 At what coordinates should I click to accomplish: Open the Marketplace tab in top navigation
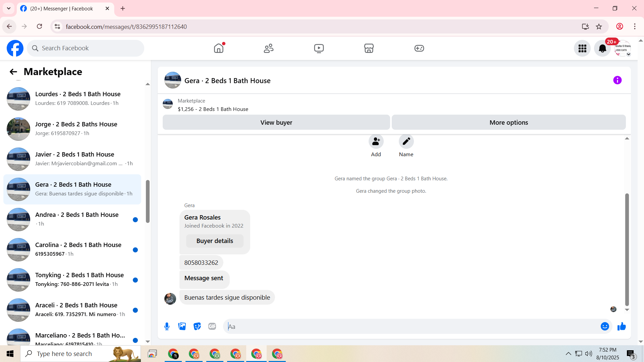(x=369, y=48)
